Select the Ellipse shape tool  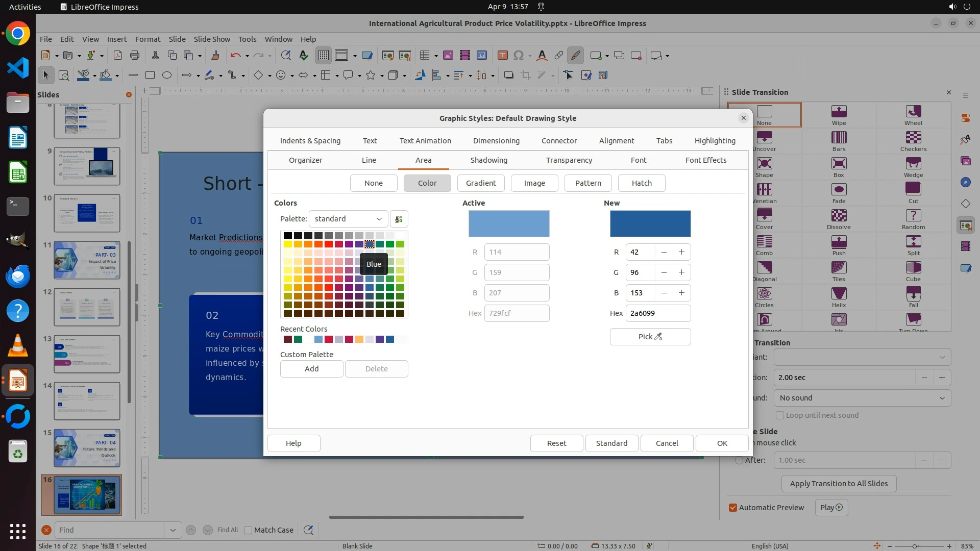[166, 76]
